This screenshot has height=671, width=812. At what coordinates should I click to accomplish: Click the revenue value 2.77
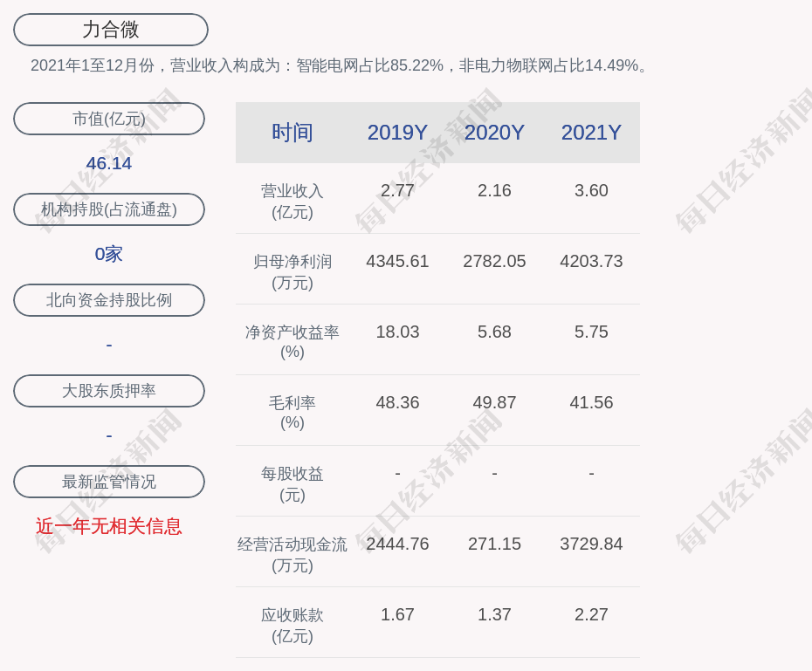[x=397, y=190]
